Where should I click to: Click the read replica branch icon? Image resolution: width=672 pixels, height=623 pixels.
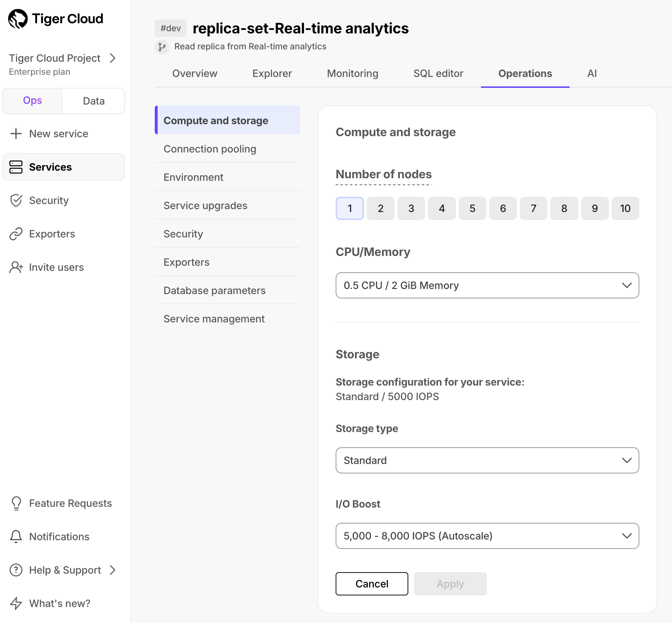pos(162,47)
